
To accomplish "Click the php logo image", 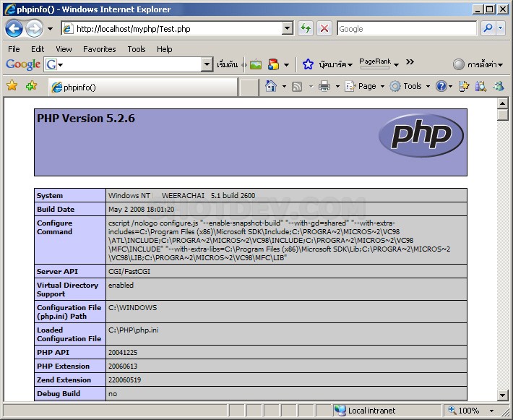I will (421, 135).
